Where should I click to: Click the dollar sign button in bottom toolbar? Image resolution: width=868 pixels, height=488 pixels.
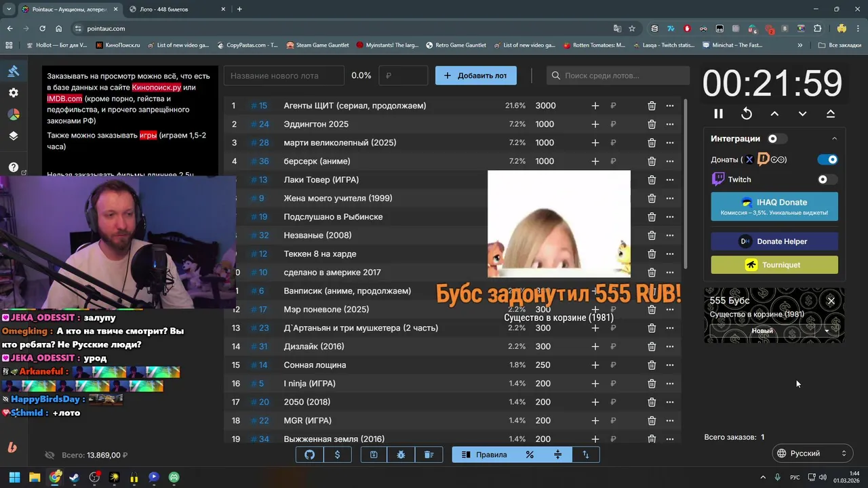coord(338,455)
